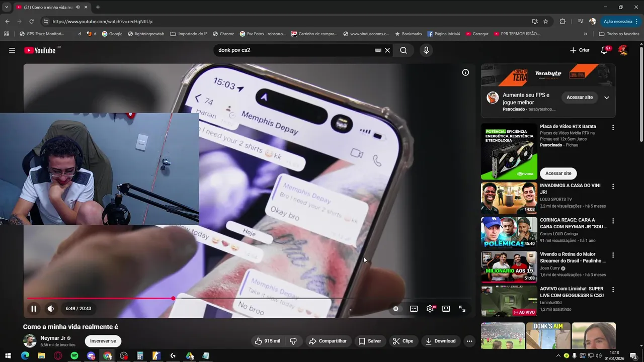Open the Neymar Jr channel name link

pyautogui.click(x=53, y=338)
